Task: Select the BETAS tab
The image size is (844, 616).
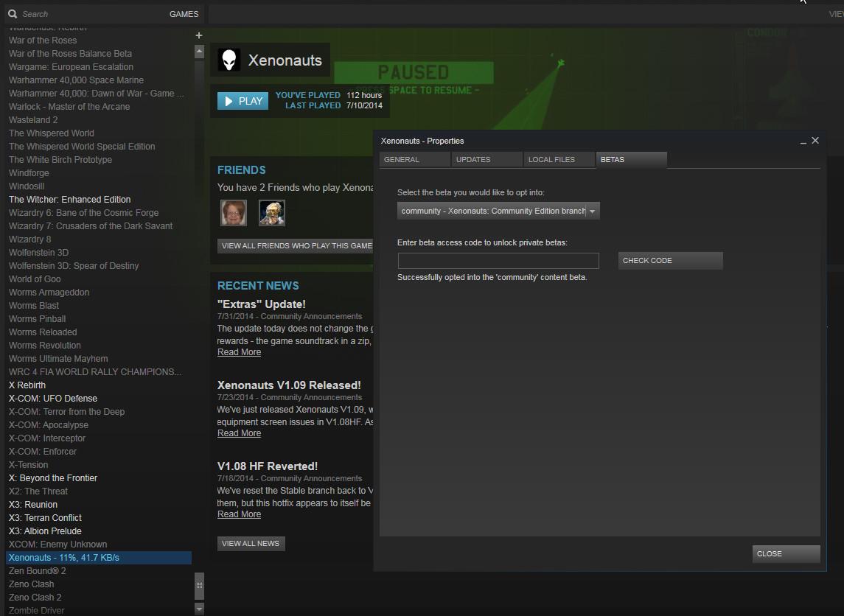Action: tap(632, 160)
